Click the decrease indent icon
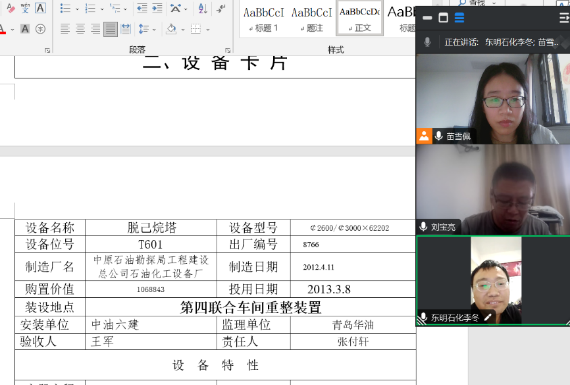 142,8
